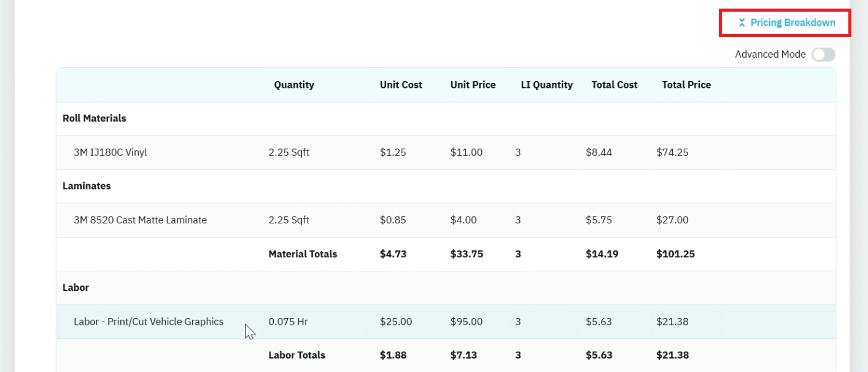Click the Labor Totals row label
The height and width of the screenshot is (372, 868).
296,355
